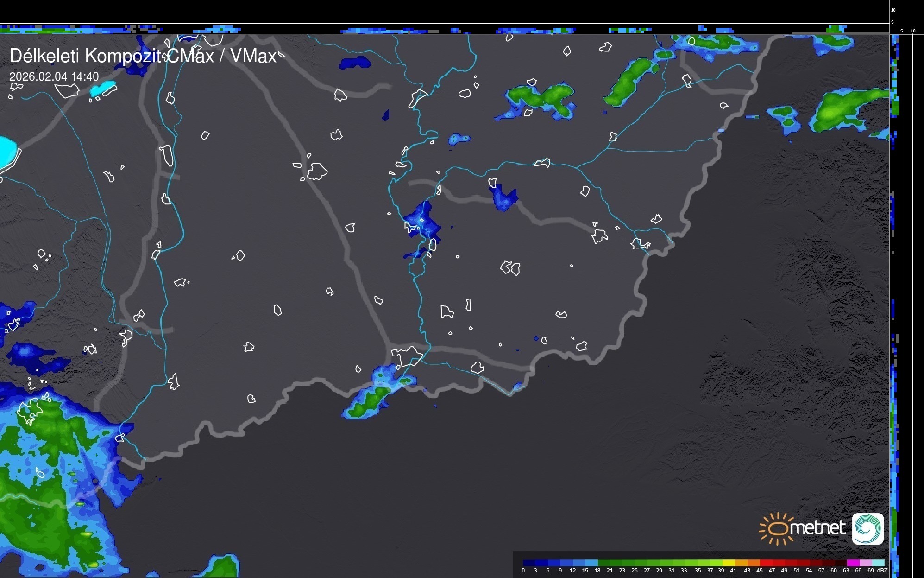Click the Délkeleti Kompozit CMax / VMax title
This screenshot has width=924, height=578.
point(143,56)
